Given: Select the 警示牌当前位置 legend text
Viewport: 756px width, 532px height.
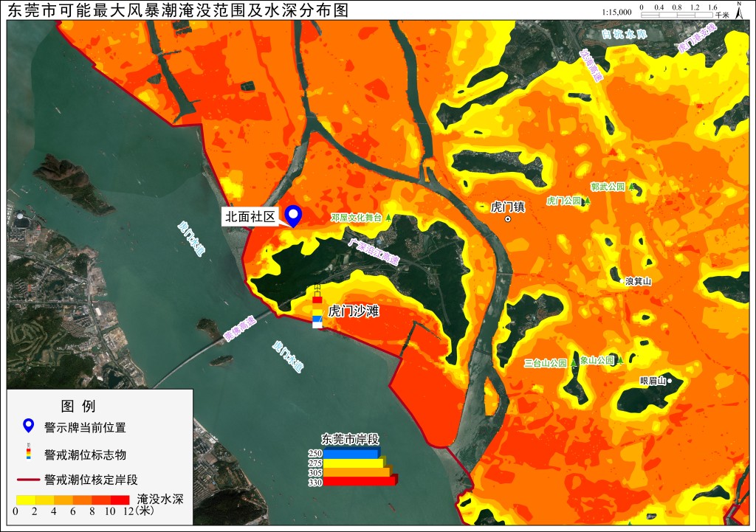Looking at the screenshot, I should [85, 427].
